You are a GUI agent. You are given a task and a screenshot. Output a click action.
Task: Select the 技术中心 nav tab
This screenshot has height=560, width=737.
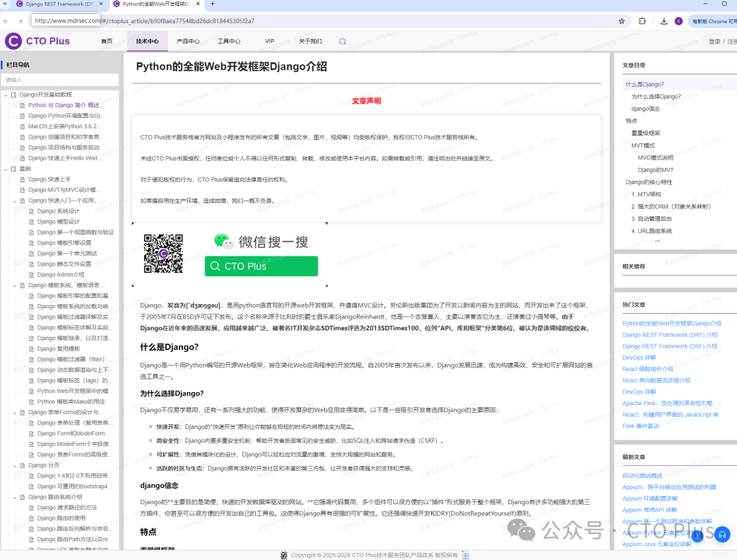point(147,42)
